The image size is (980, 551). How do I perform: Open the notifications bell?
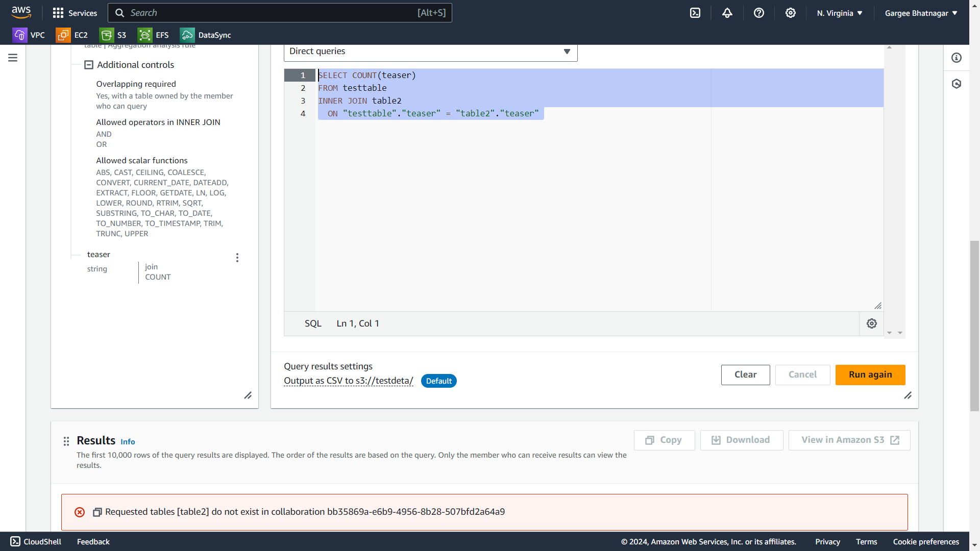coord(727,13)
